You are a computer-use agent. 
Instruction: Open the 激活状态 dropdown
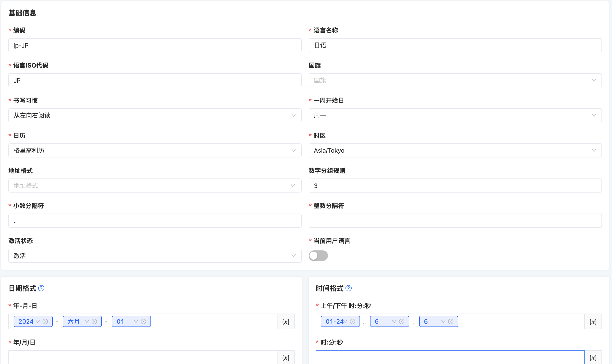pyautogui.click(x=154, y=256)
